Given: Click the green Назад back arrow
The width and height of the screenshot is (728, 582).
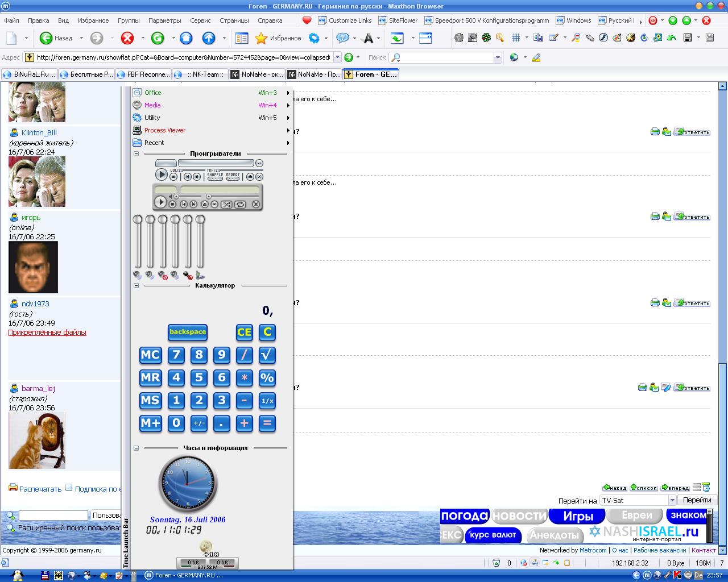Looking at the screenshot, I should click(46, 38).
